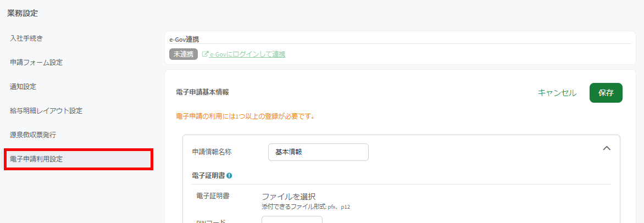Click the 業務設定 page heading
Image resolution: width=644 pixels, height=223 pixels.
click(x=23, y=13)
